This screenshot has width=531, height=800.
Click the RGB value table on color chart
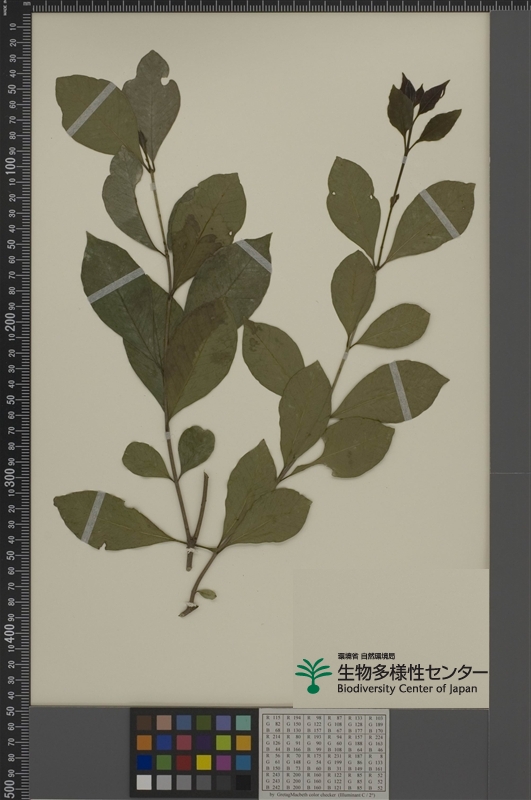coord(324,752)
